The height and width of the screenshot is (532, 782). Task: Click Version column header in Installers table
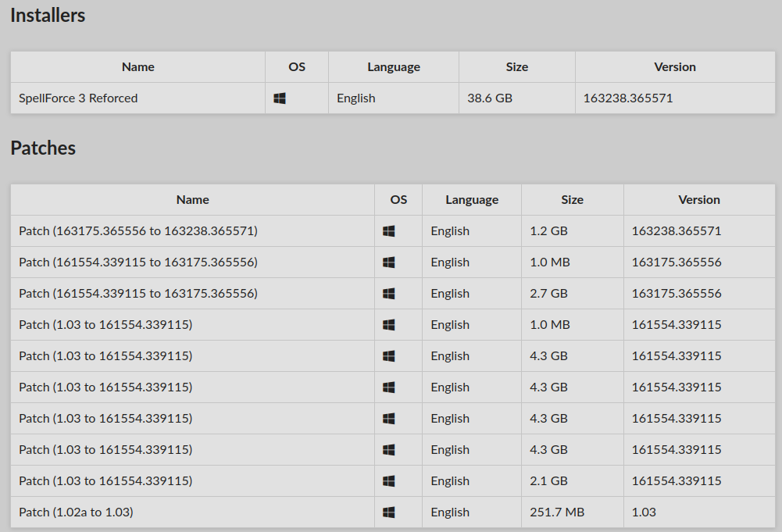pyautogui.click(x=675, y=67)
